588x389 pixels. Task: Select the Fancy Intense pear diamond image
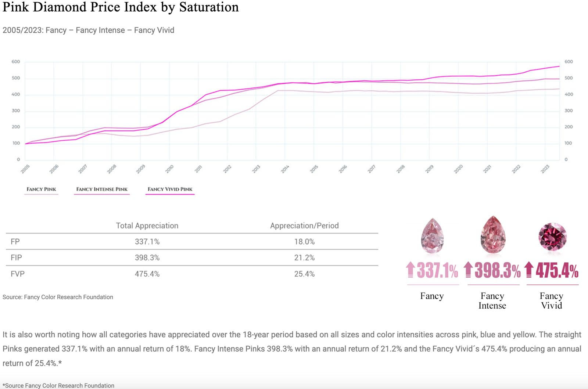(493, 235)
